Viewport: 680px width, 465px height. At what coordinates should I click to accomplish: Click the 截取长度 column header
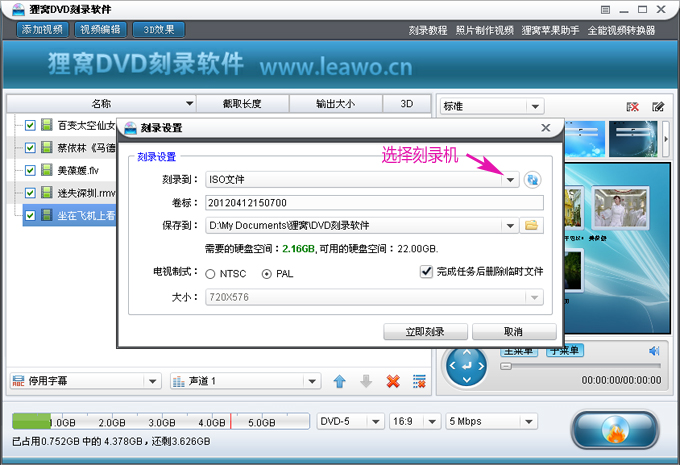[x=242, y=104]
